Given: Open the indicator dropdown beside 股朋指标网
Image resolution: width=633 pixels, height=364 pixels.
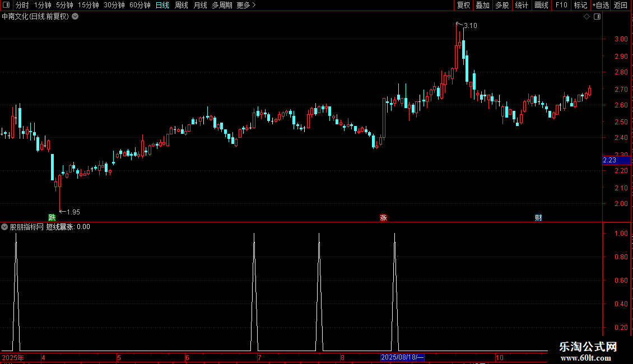Looking at the screenshot, I should click(4, 227).
